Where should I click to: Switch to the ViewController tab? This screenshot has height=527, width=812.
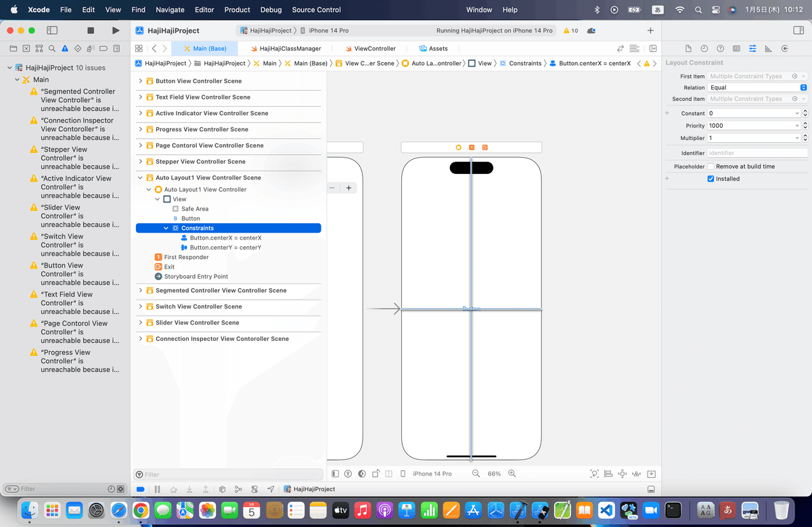coord(369,49)
